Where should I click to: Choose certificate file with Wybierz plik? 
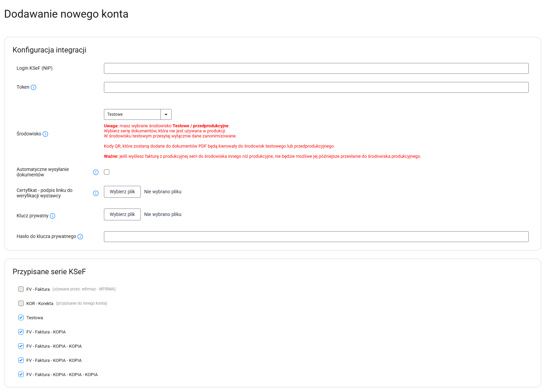tap(122, 192)
